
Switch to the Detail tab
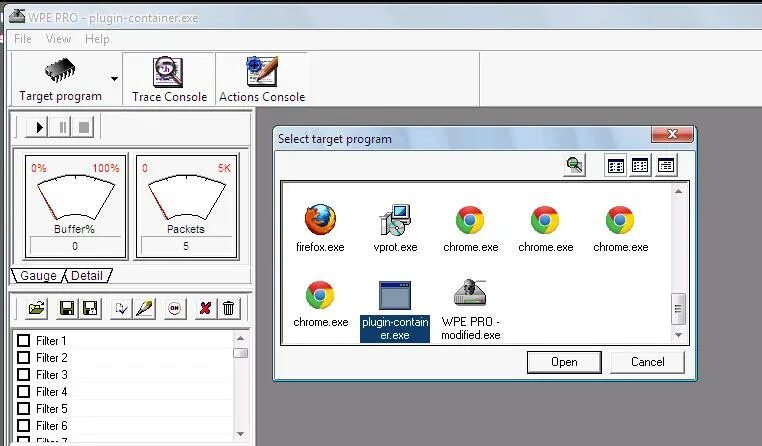tap(87, 275)
